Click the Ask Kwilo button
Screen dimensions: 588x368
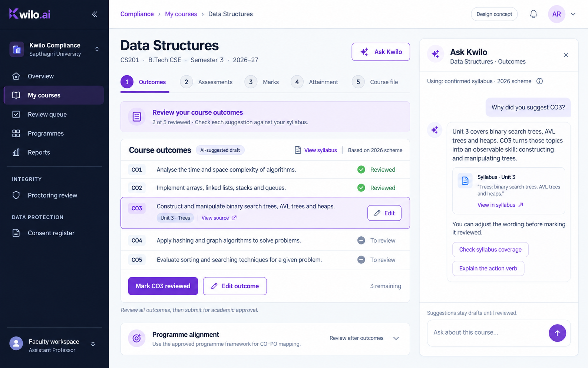[381, 52]
